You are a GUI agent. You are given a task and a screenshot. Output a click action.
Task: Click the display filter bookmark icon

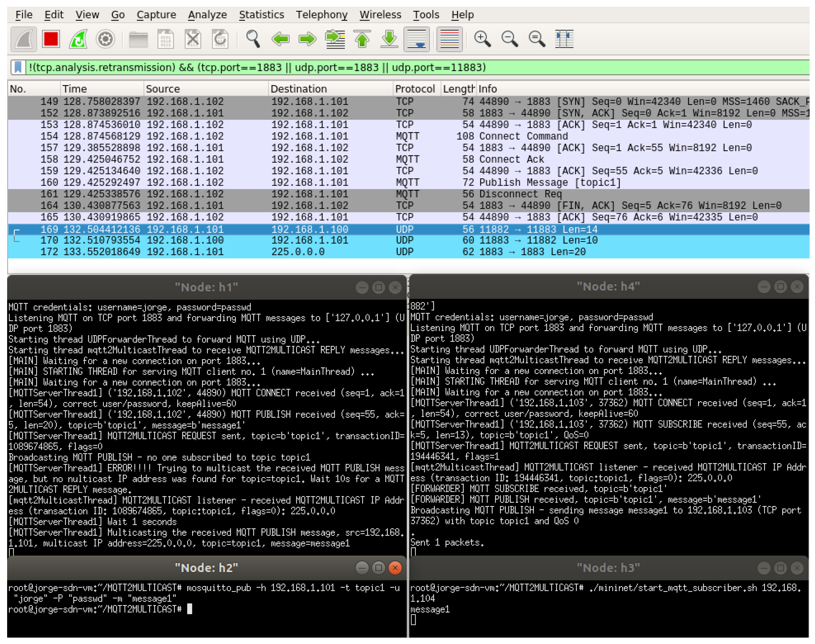point(18,67)
